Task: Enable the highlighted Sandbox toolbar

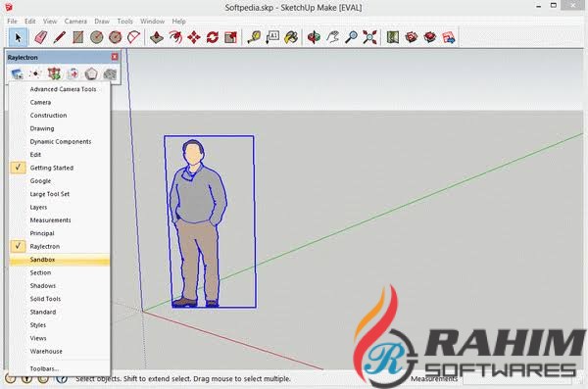Action: click(x=59, y=260)
